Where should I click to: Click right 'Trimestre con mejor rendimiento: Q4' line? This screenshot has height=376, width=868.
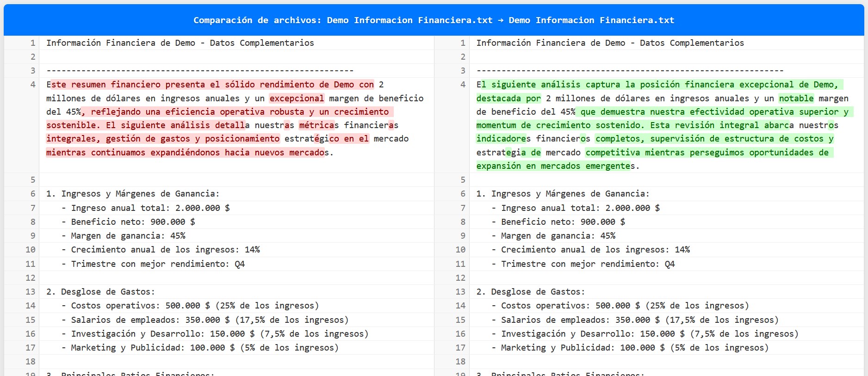coord(583,264)
